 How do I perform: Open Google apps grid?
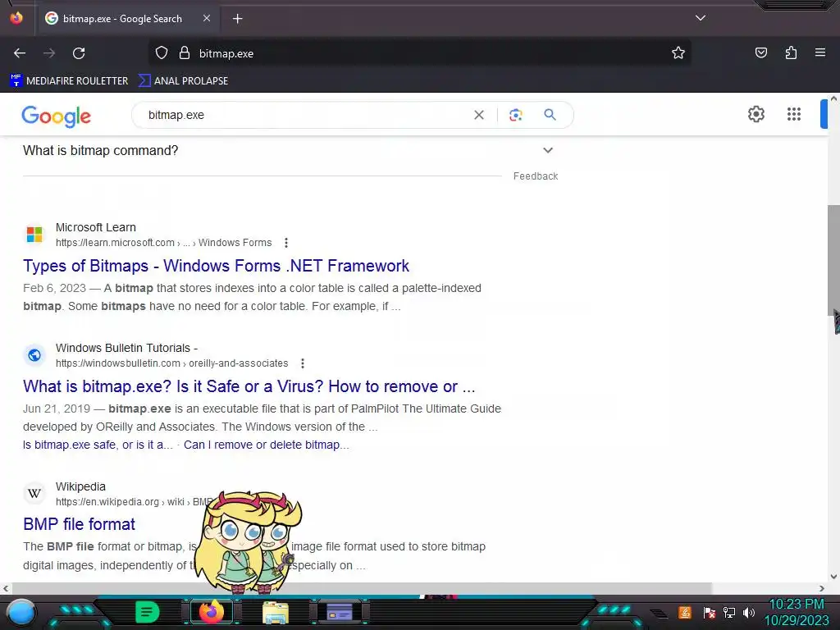tap(794, 114)
